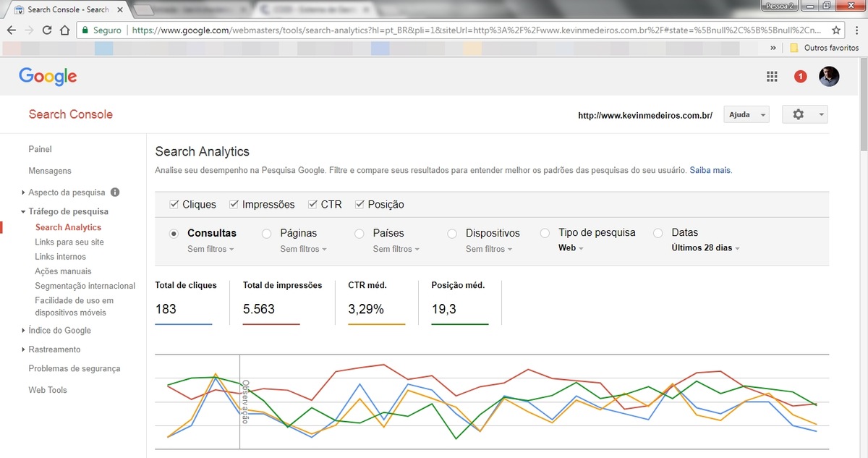Open the Web search type dropdown
Viewport: 868px width, 458px height.
tap(571, 247)
